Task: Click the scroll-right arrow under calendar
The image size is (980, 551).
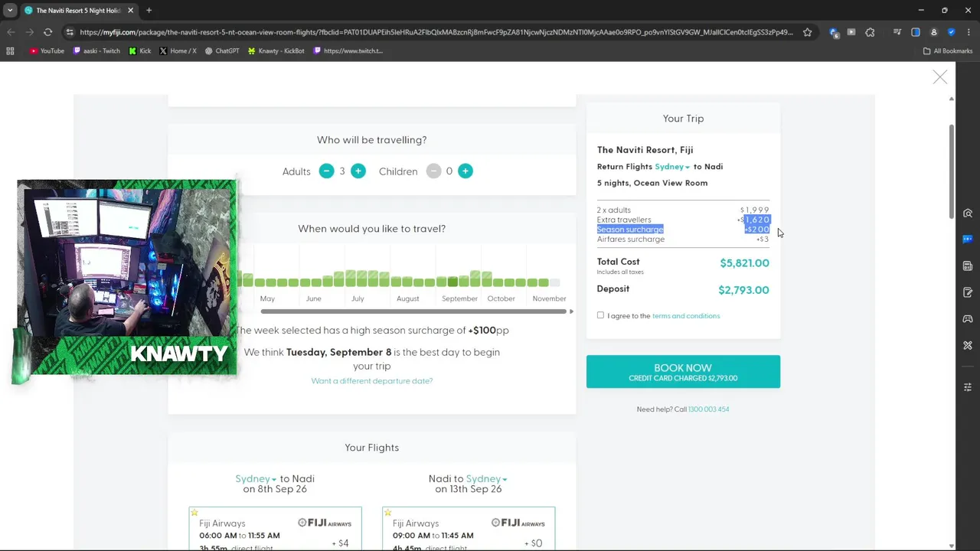Action: pyautogui.click(x=571, y=311)
